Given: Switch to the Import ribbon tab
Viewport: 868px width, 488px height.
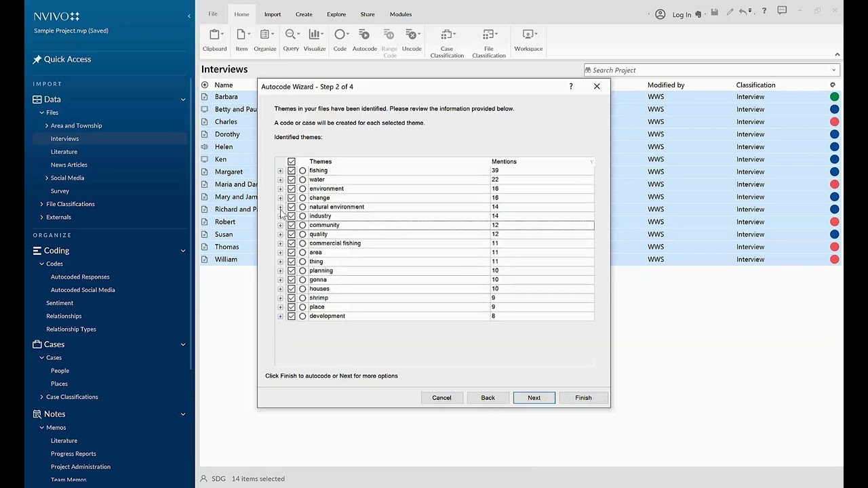Looking at the screenshot, I should [x=273, y=14].
